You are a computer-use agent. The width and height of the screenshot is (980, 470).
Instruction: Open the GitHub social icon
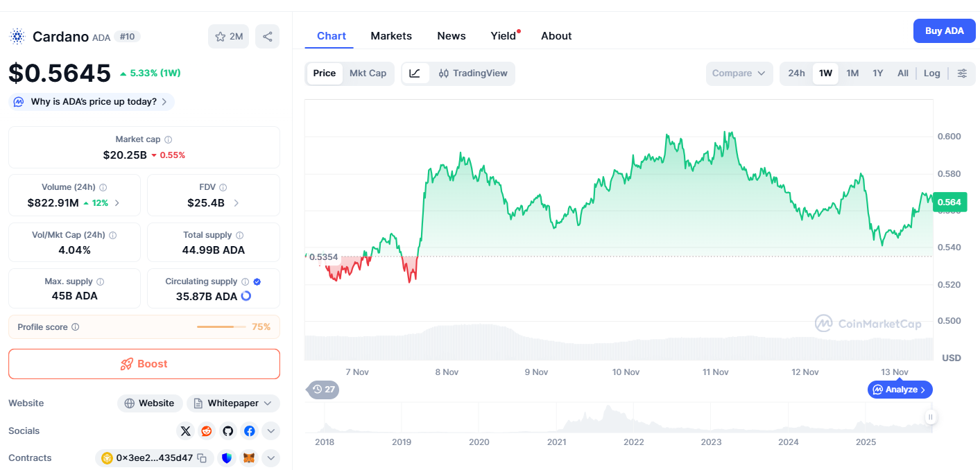(x=228, y=431)
